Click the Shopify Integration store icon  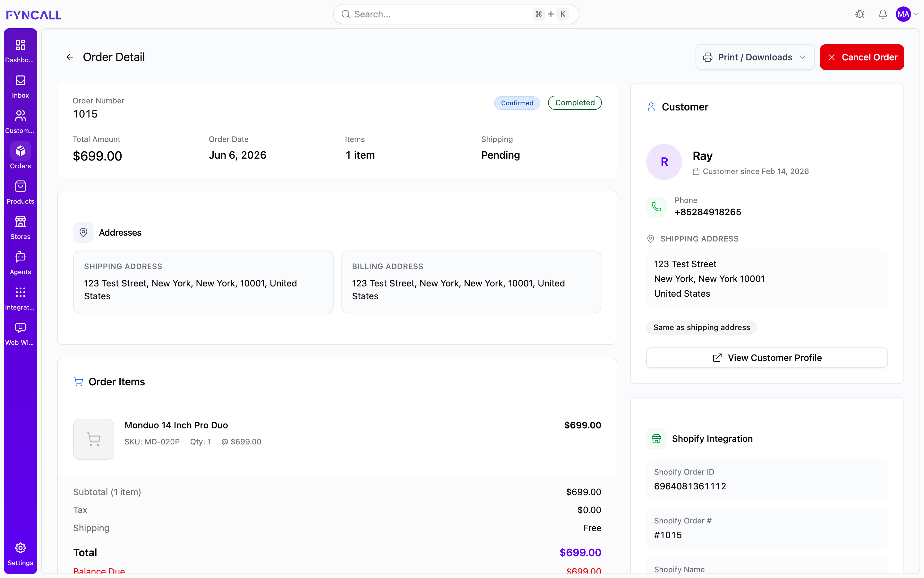click(656, 438)
